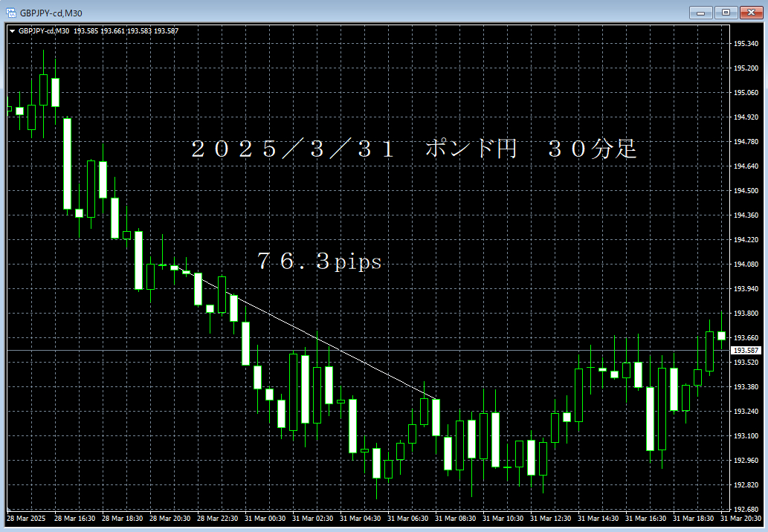Click price scale value 193.100
Viewport: 768px width, 532px height.
pos(746,435)
